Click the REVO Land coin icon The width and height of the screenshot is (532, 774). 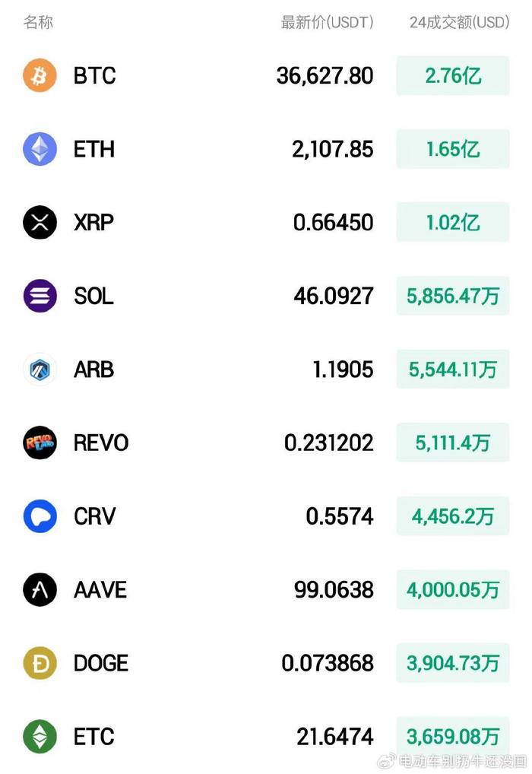coord(40,443)
